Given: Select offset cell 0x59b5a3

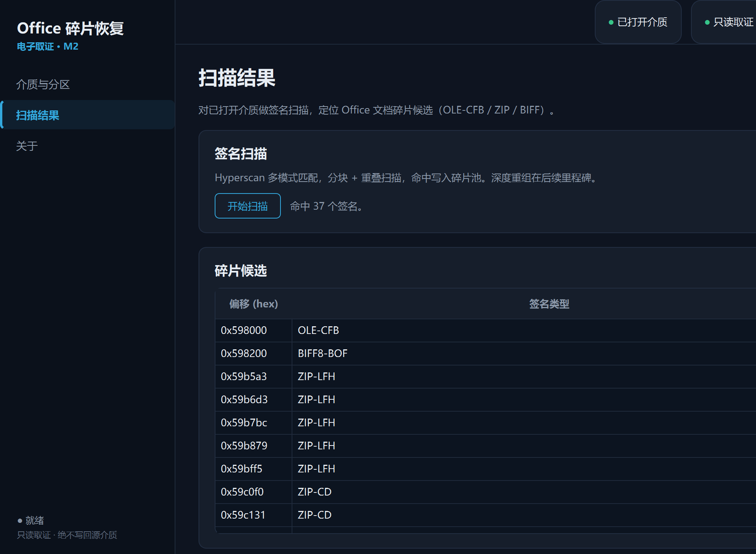Looking at the screenshot, I should (254, 377).
